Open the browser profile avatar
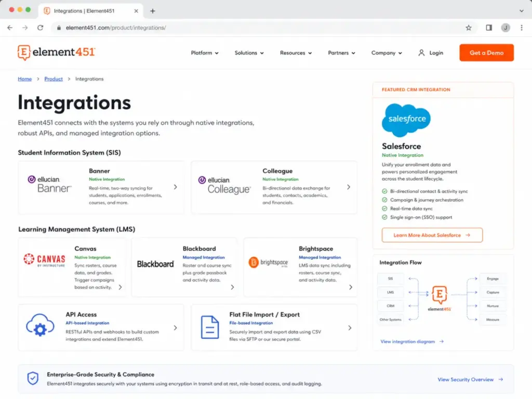Image resolution: width=532 pixels, height=399 pixels. [x=506, y=28]
